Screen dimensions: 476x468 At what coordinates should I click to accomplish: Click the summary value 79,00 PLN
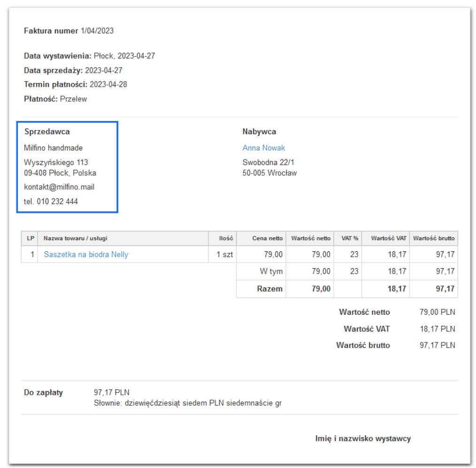click(x=437, y=312)
